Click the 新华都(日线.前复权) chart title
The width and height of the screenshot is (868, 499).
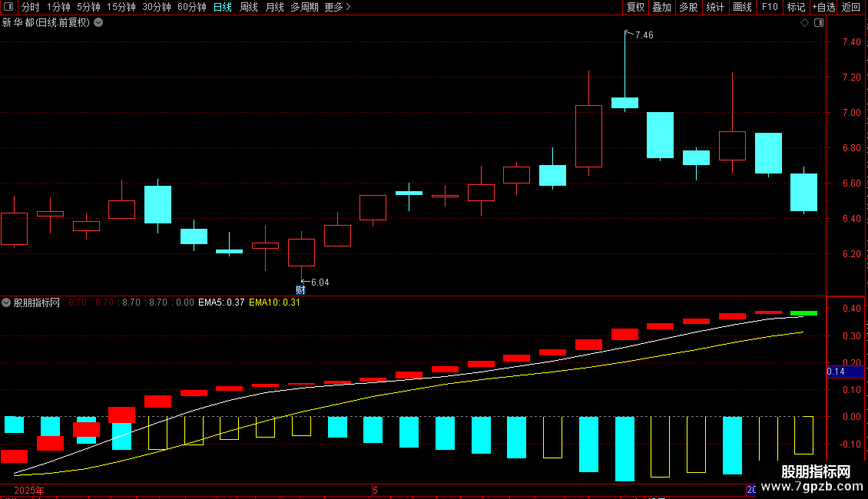[x=46, y=23]
